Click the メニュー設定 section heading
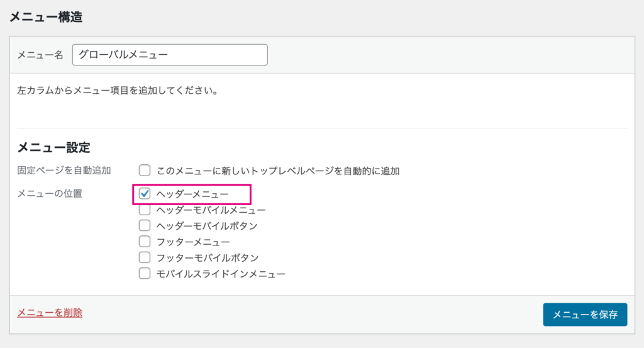 [x=54, y=147]
